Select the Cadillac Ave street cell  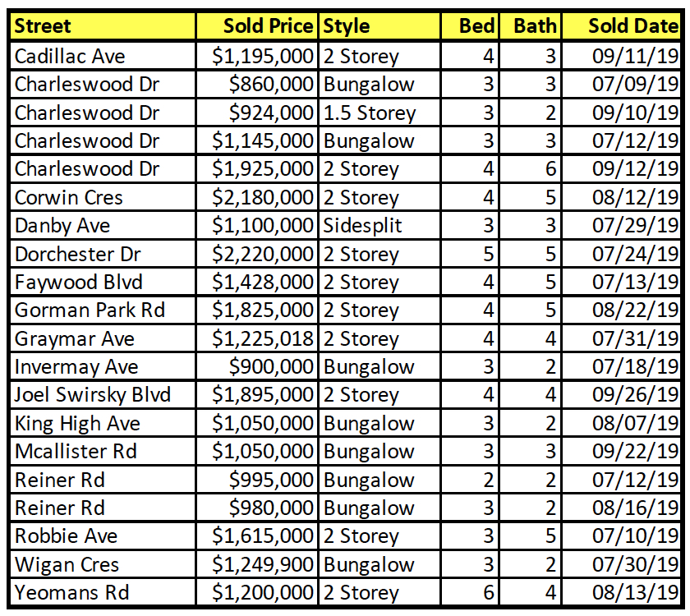point(103,56)
